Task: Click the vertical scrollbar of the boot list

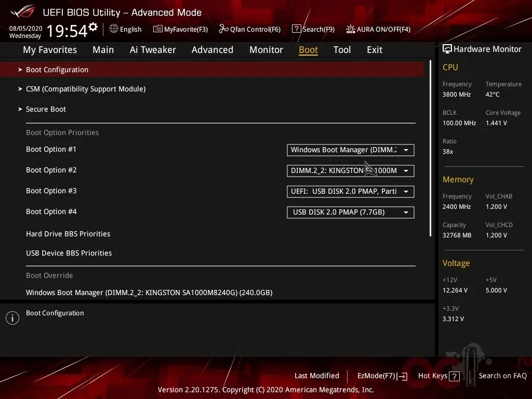Action: [x=430, y=148]
